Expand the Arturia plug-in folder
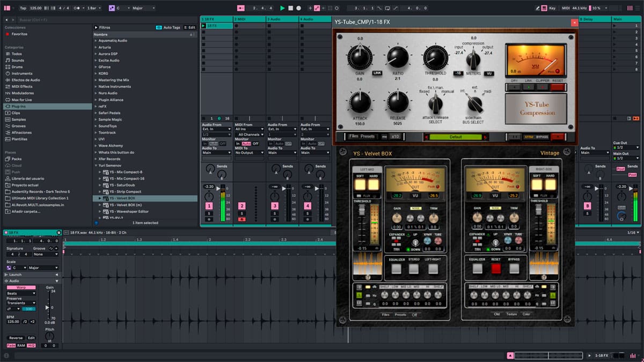 (96, 47)
